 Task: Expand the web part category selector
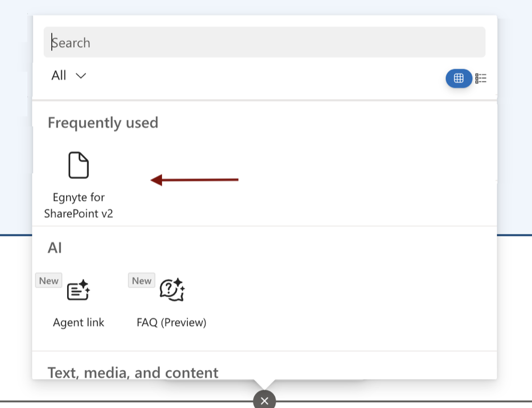point(68,75)
